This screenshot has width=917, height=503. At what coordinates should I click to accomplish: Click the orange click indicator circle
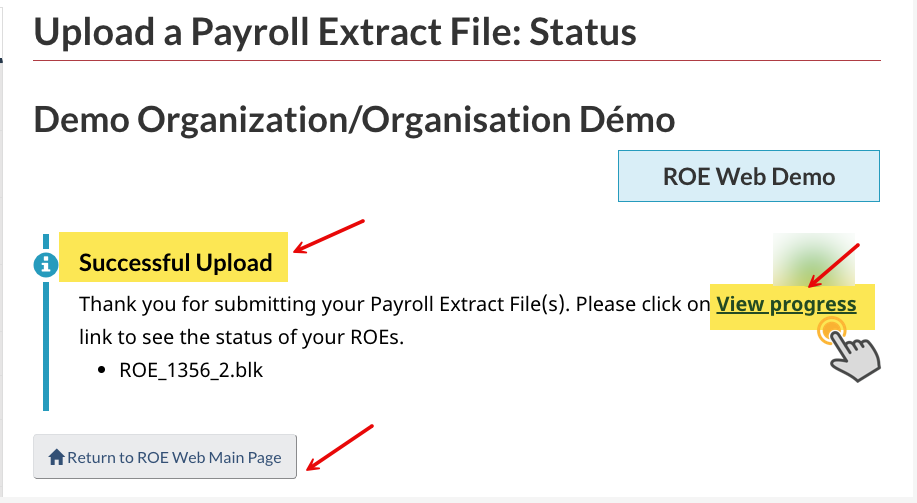click(x=831, y=332)
